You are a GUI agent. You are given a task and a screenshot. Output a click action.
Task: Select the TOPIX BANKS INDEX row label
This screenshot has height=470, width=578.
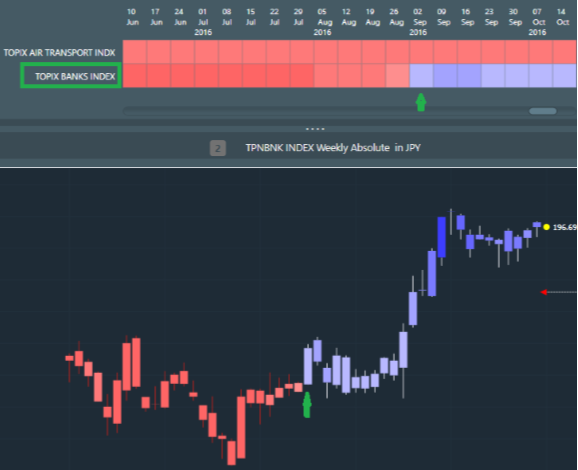(x=75, y=76)
